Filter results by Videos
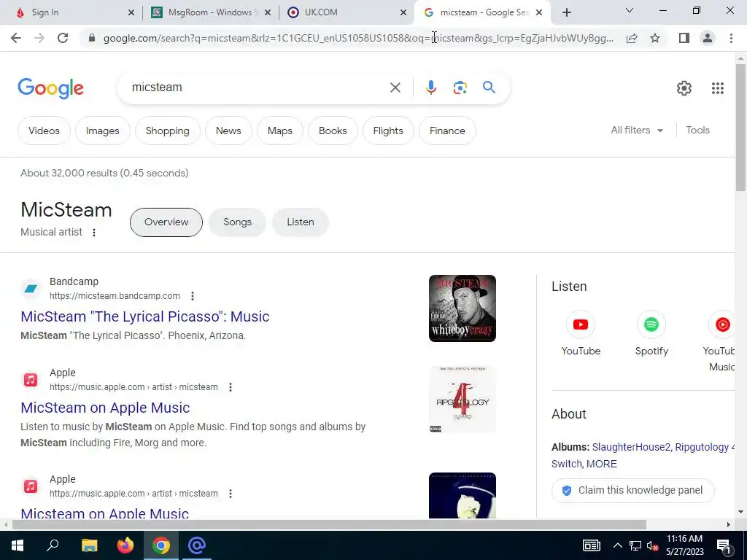Screen dimensions: 747x560 click(44, 131)
